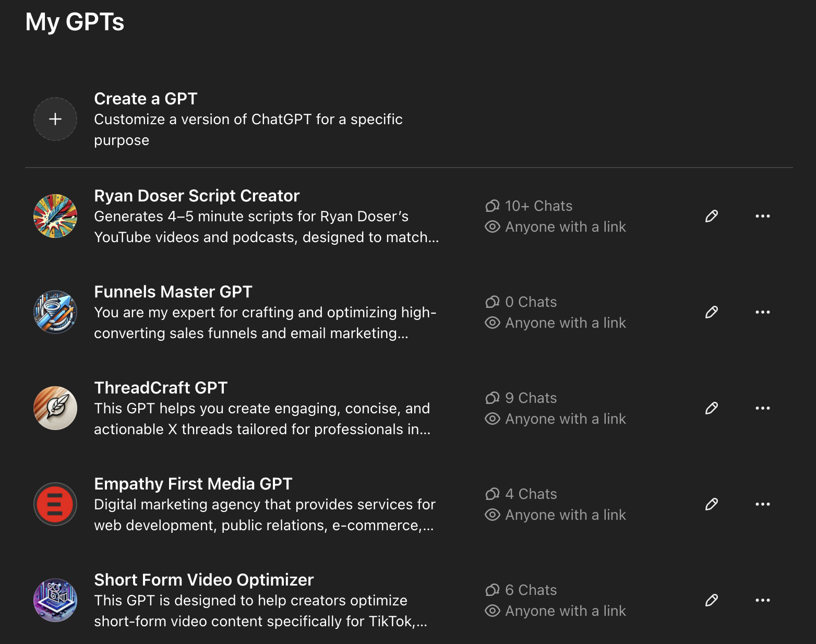Edit ThreadCraft GPT using the pencil icon
The height and width of the screenshot is (644, 816).
click(712, 408)
